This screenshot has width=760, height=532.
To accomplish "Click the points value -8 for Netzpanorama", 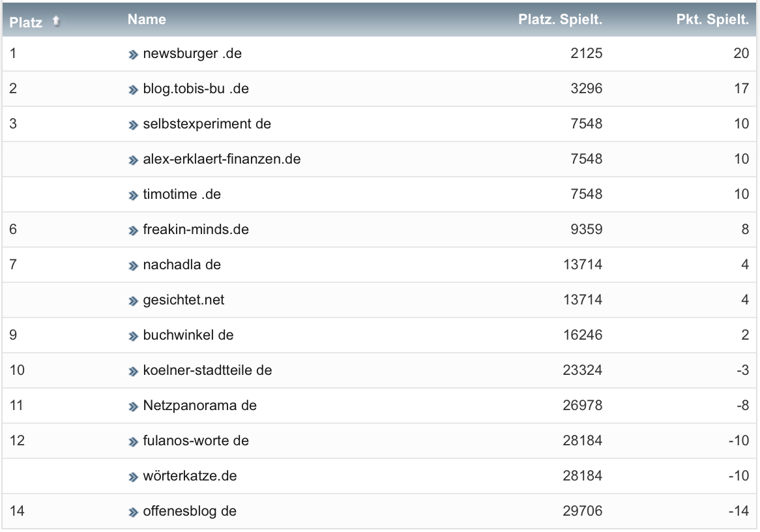I will tap(743, 406).
